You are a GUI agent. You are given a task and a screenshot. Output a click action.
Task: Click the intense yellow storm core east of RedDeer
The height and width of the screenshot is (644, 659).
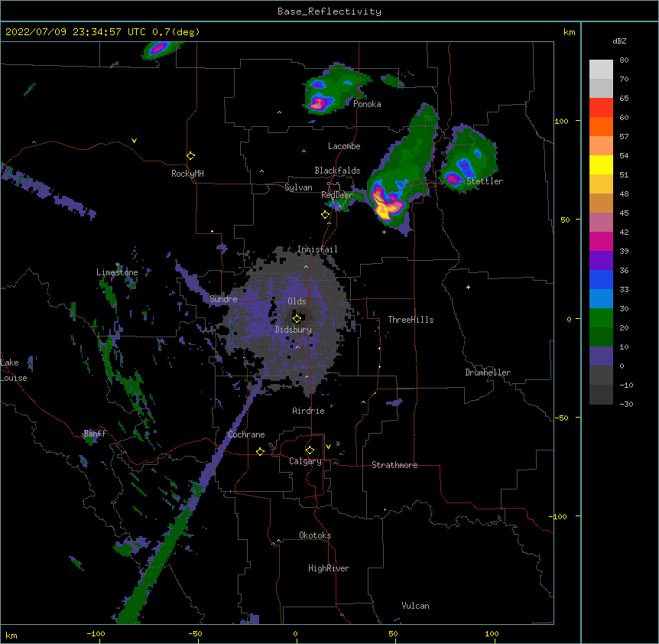pyautogui.click(x=383, y=209)
